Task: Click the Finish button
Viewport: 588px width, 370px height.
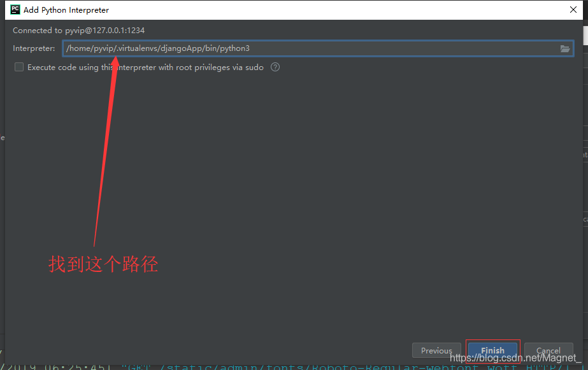Action: point(492,350)
